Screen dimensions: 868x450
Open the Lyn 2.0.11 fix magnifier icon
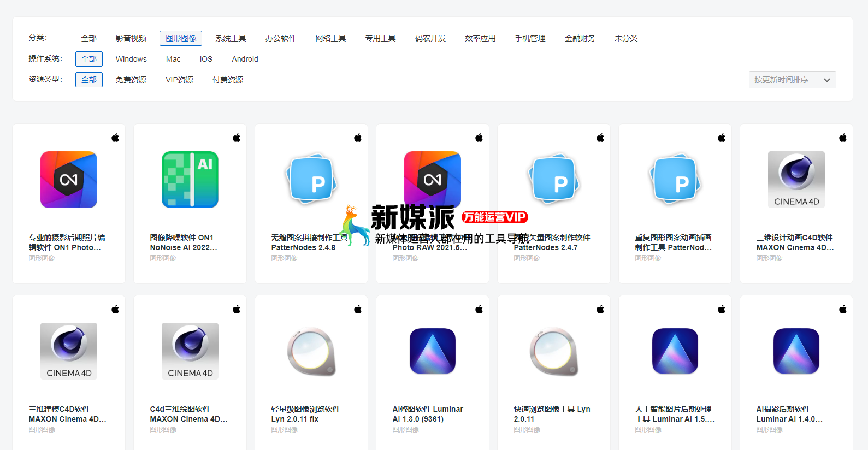pos(311,351)
